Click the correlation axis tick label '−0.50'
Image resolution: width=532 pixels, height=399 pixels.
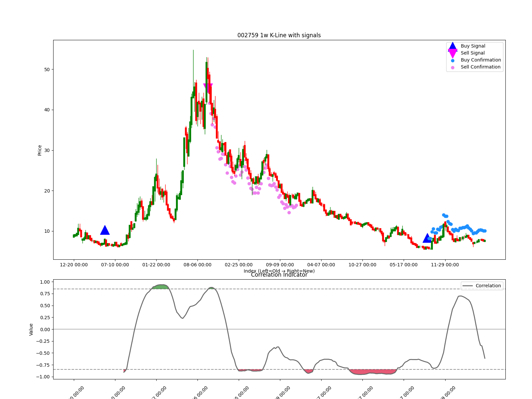pyautogui.click(x=43, y=353)
